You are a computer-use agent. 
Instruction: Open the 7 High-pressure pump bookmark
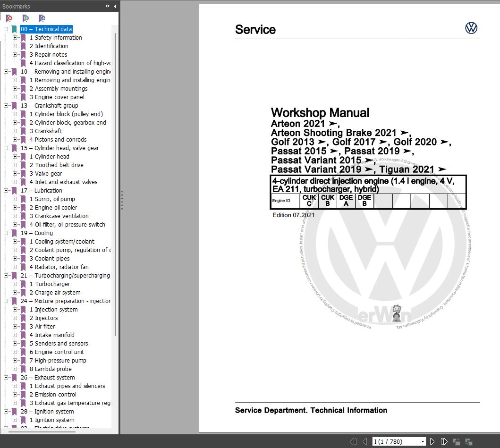[58, 361]
